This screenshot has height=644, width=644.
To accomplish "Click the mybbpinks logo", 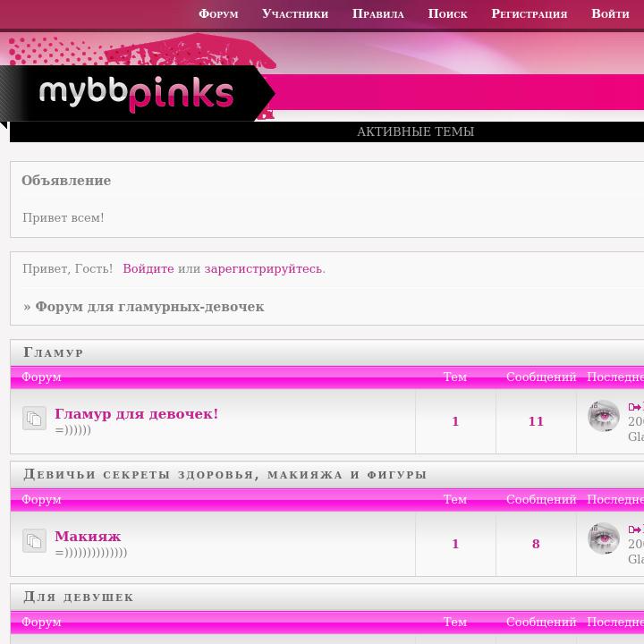I will 136,94.
